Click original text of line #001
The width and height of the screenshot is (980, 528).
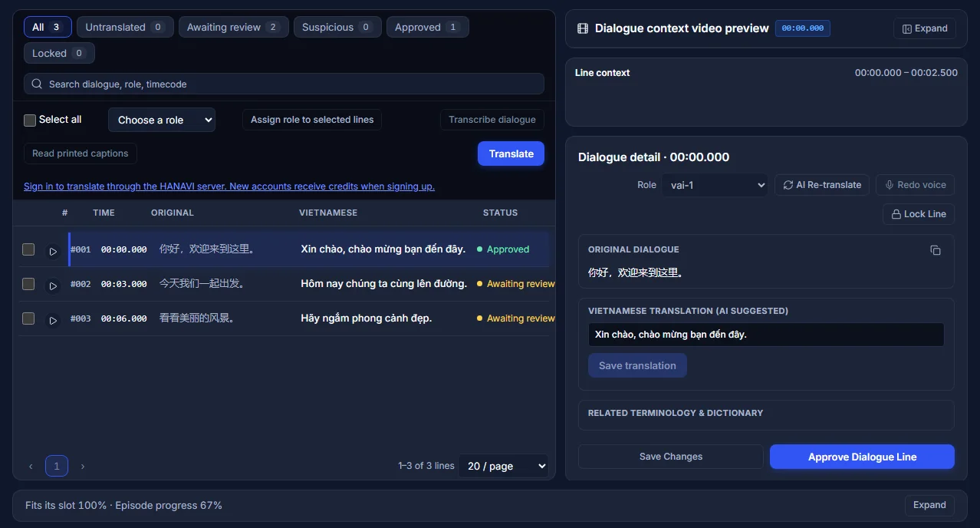207,249
